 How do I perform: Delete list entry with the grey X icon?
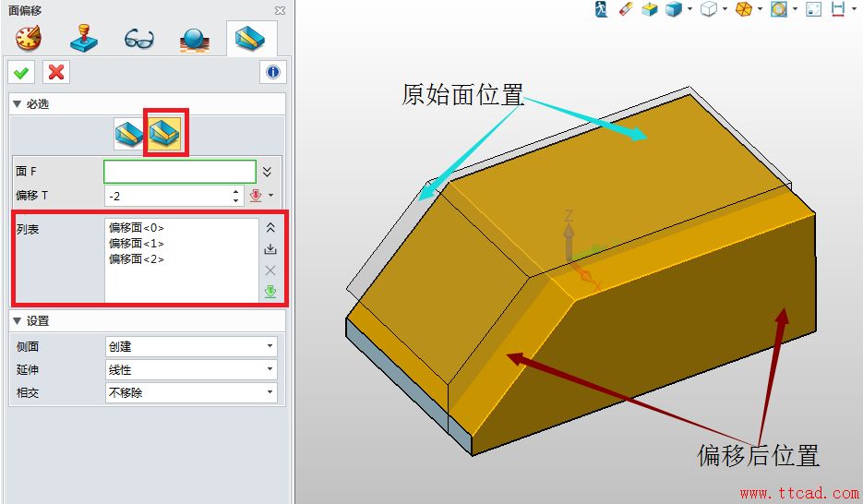[x=270, y=270]
